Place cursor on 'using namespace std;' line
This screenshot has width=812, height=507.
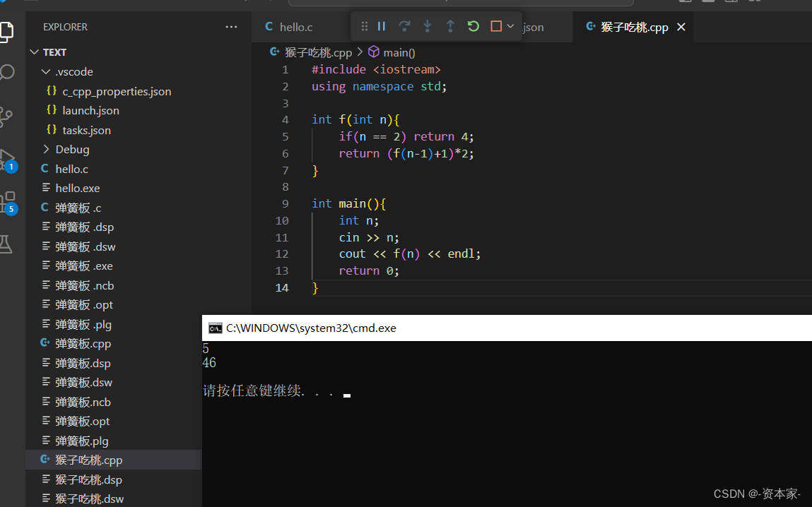[x=379, y=86]
